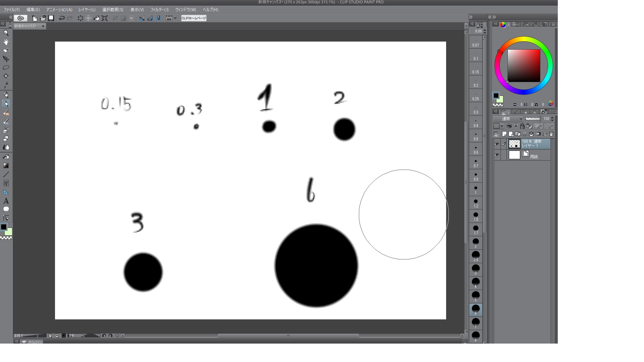Select the Gradient tool

[6, 166]
